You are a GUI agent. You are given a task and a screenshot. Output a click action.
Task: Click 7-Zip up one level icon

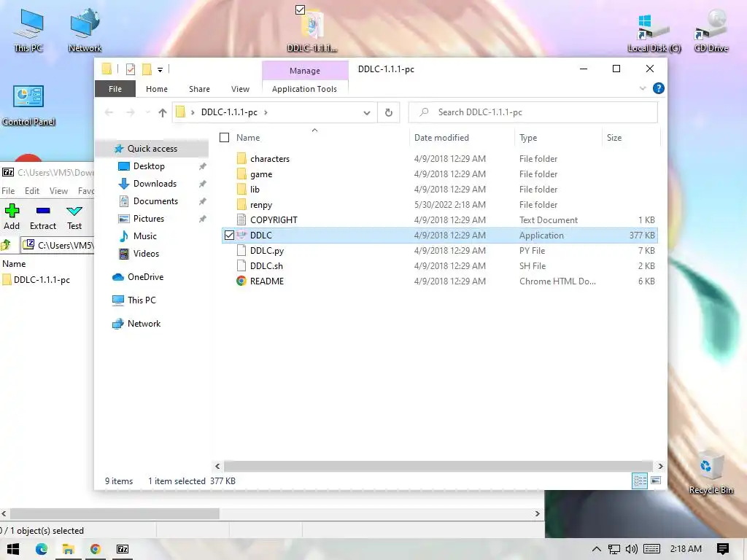(x=6, y=245)
